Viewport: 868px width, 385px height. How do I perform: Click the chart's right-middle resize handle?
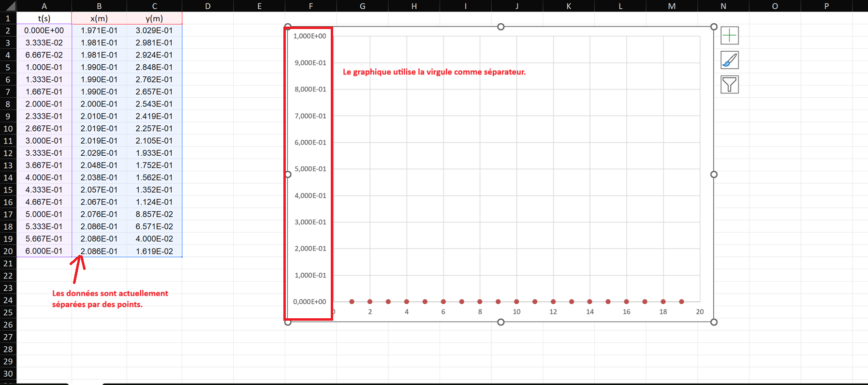click(x=714, y=174)
